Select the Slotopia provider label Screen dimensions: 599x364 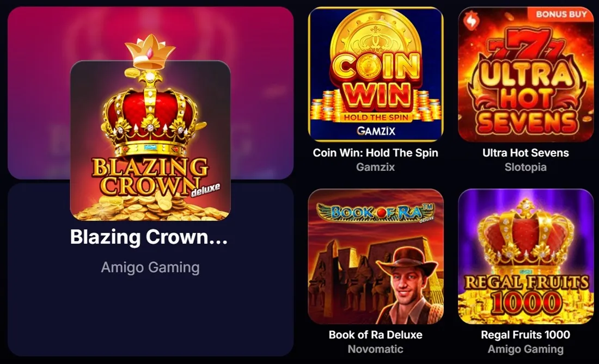coord(525,166)
